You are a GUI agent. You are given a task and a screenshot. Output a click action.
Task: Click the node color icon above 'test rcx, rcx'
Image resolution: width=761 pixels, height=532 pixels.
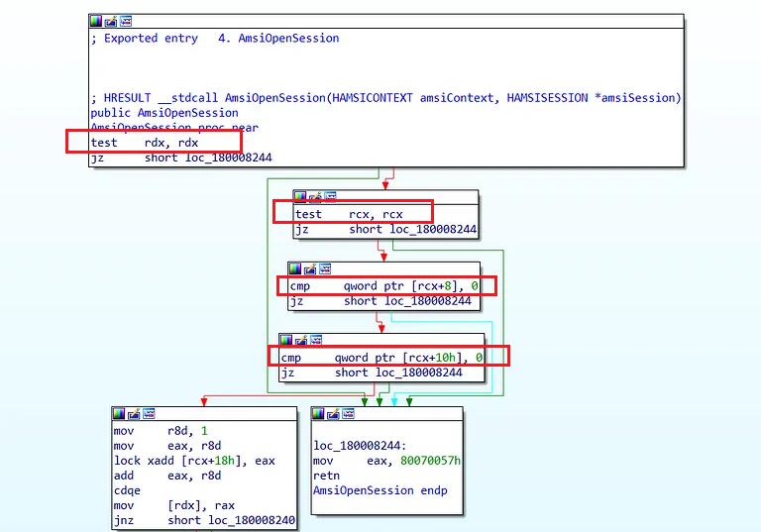point(300,196)
